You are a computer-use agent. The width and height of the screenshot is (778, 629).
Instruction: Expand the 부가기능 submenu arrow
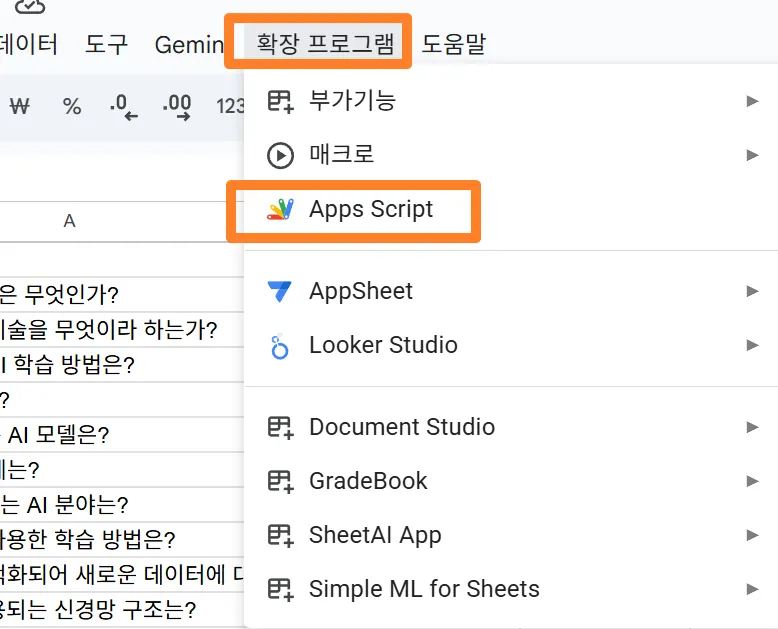point(752,101)
